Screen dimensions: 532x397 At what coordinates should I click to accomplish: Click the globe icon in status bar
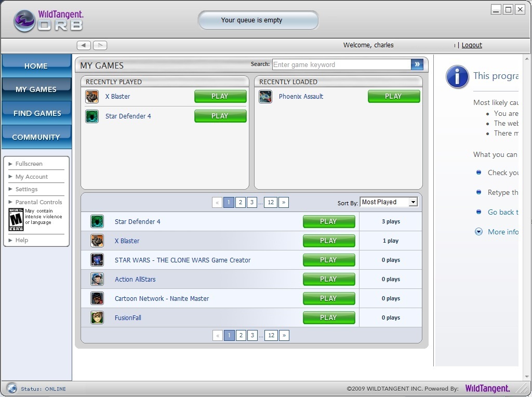pyautogui.click(x=11, y=388)
